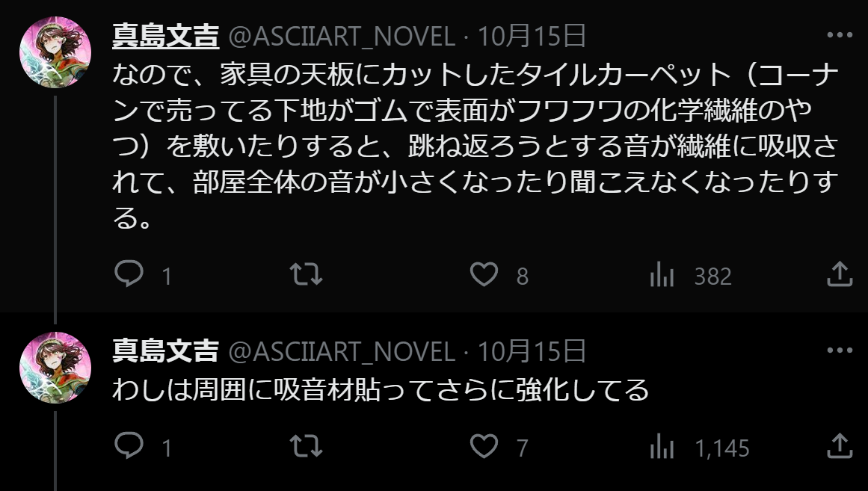Reply to the tile carpet tweet
This screenshot has height=491, width=868.
pos(129,274)
